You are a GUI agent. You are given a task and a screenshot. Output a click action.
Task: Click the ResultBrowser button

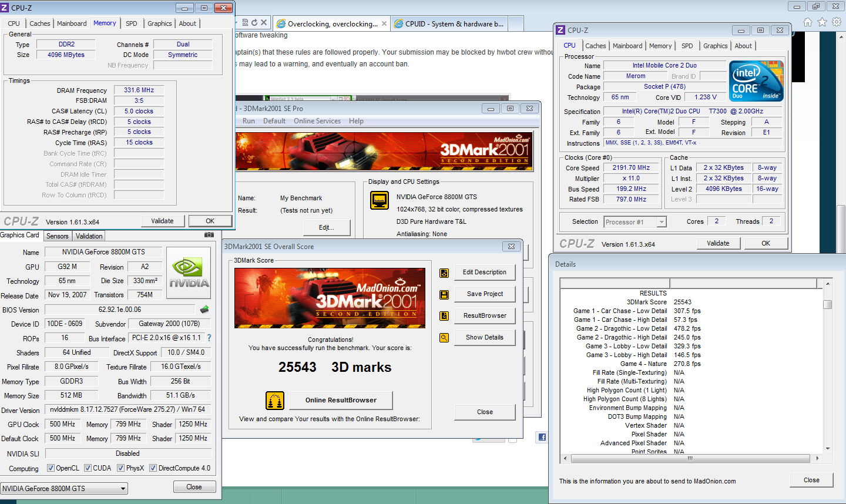(x=485, y=316)
